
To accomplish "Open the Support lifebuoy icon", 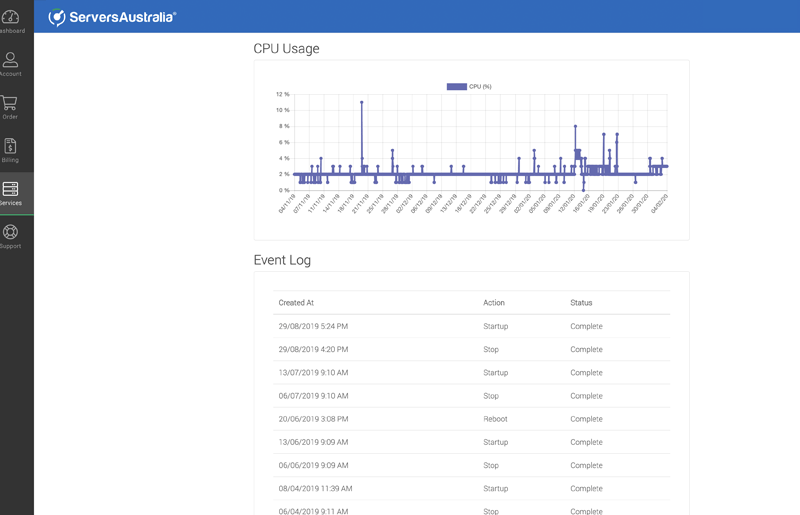I will (x=10, y=232).
